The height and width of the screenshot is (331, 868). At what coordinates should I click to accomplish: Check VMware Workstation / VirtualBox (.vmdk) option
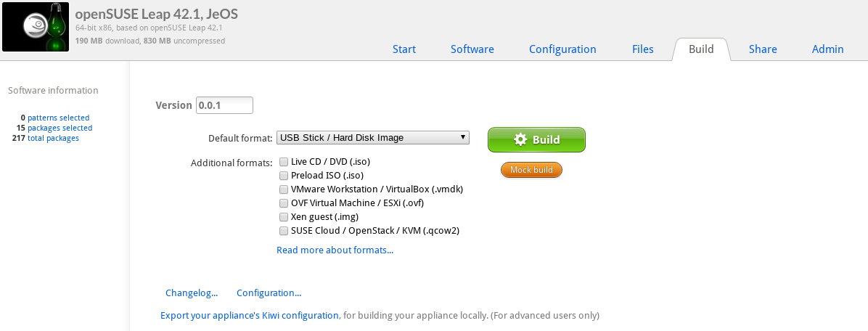click(284, 189)
